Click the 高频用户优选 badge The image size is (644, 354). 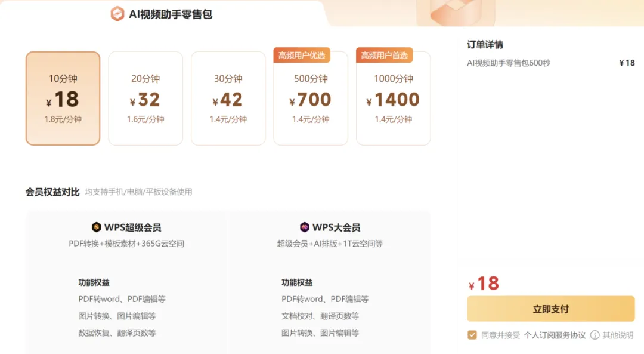(302, 55)
